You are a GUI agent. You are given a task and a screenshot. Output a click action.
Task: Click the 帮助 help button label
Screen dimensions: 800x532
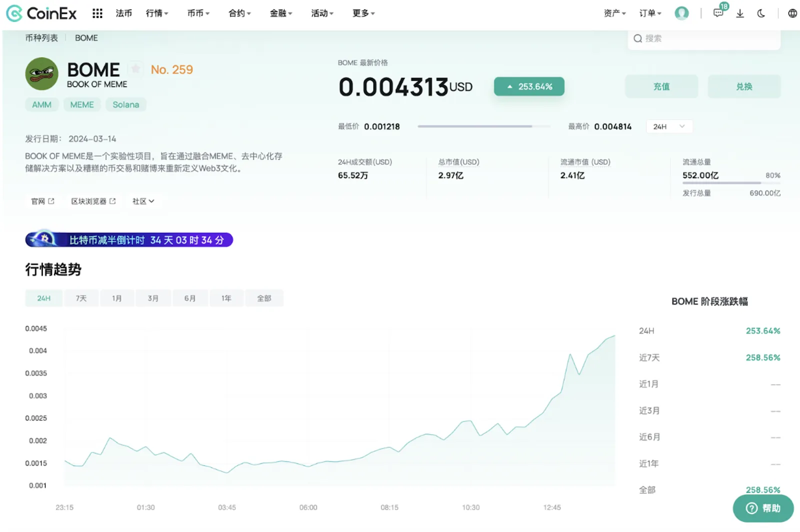tap(771, 508)
